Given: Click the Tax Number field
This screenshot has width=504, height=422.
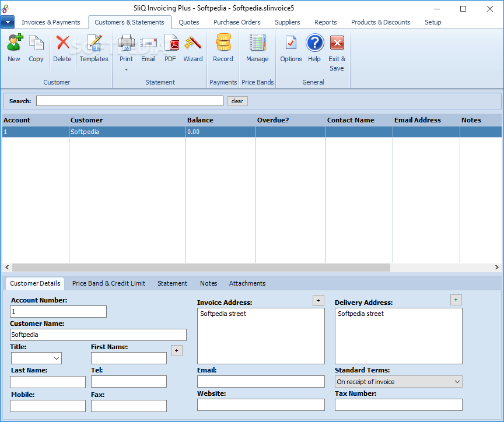Looking at the screenshot, I should 398,405.
